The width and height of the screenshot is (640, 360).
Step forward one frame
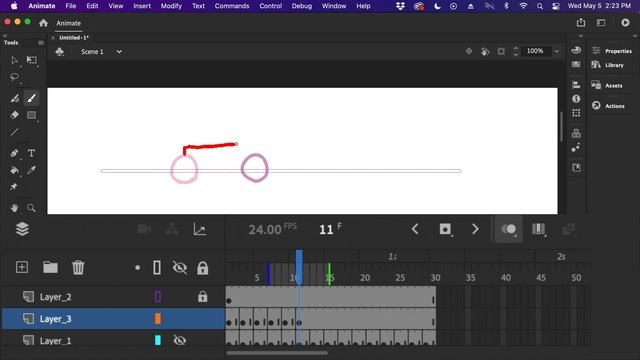[x=475, y=229]
